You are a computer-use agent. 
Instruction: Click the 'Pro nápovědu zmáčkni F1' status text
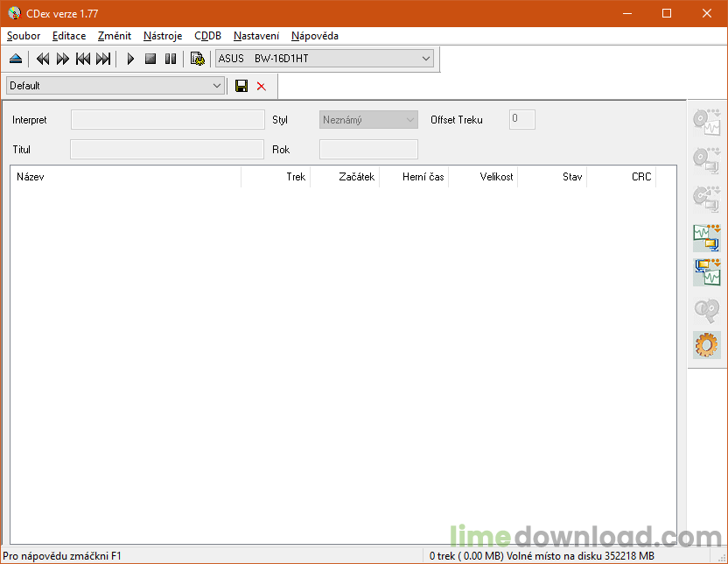[x=62, y=555]
